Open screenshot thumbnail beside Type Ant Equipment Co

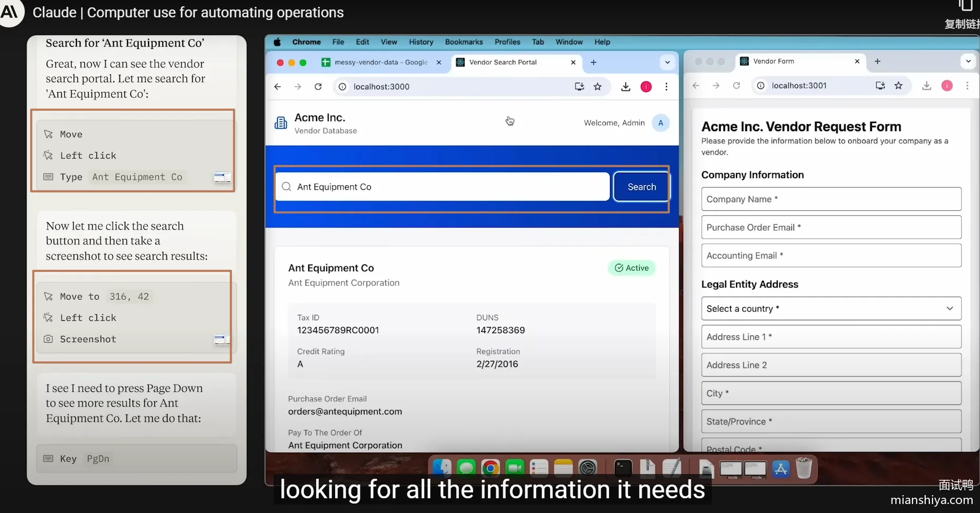coord(222,177)
